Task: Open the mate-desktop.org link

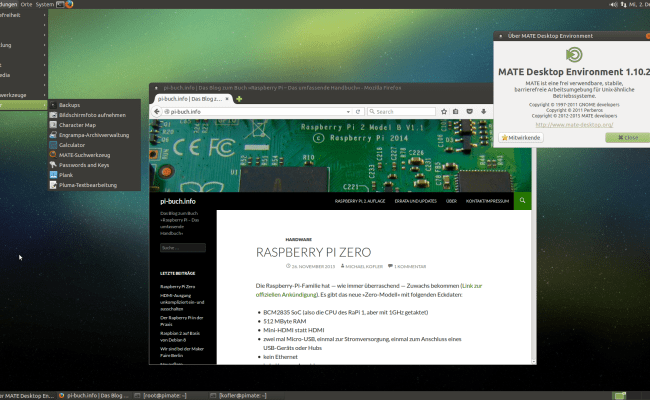Action: pyautogui.click(x=574, y=125)
